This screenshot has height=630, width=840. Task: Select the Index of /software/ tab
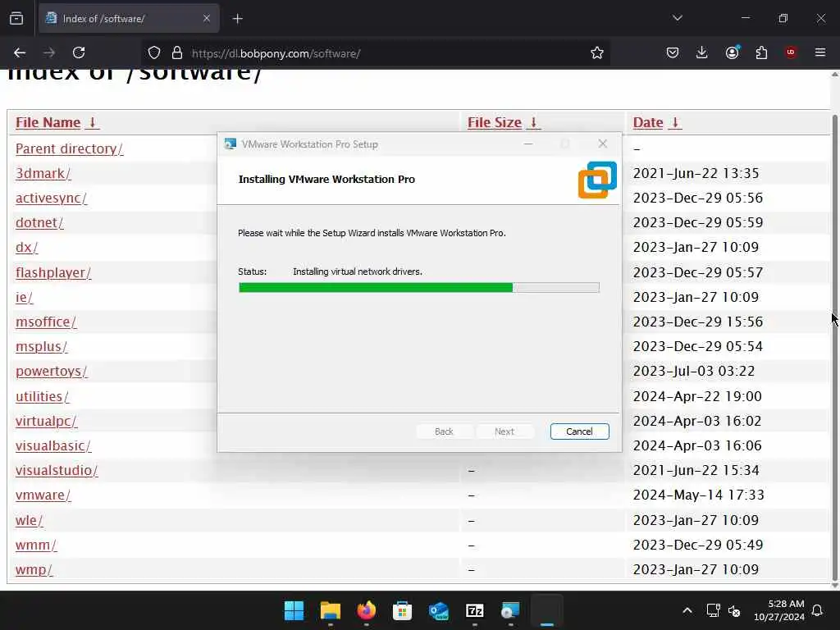[129, 18]
